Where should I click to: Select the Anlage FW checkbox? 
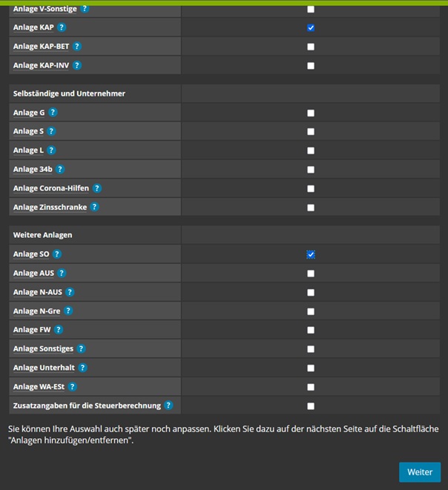point(311,331)
